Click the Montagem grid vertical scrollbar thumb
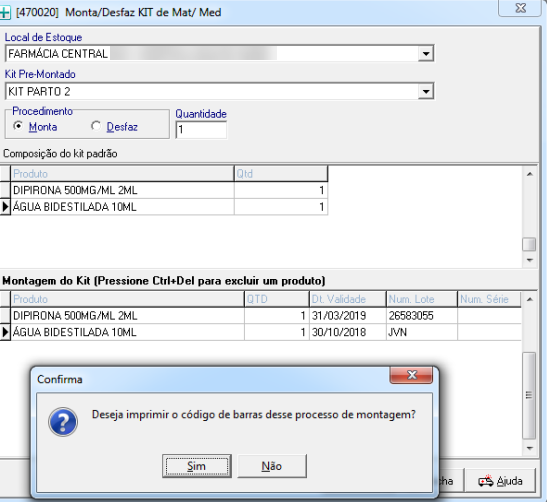Image resolution: width=547 pixels, height=502 pixels. (529, 395)
